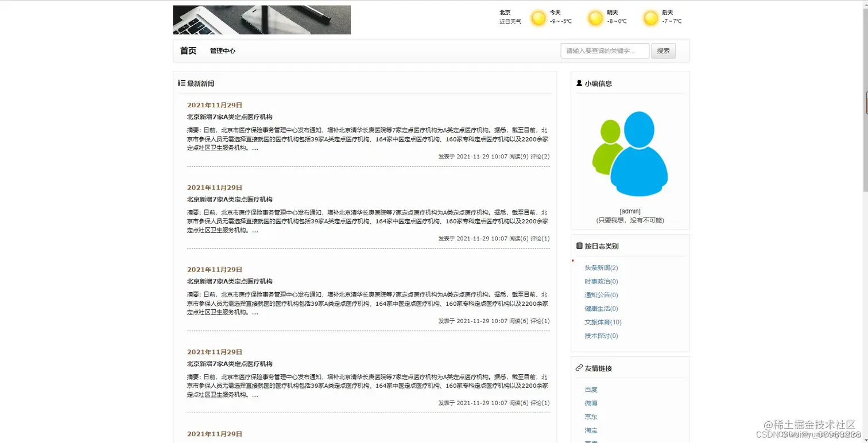
Task: Click the list icon beside 最新新闻
Action: click(181, 83)
